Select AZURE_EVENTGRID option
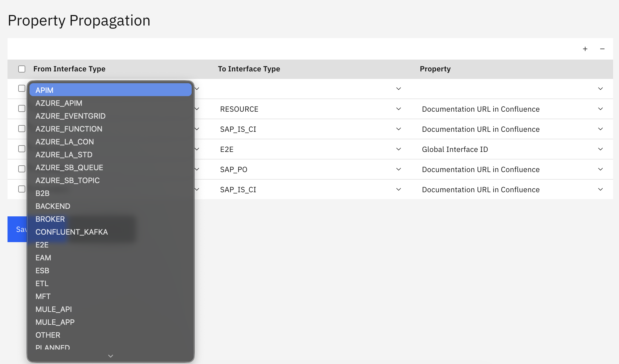The height and width of the screenshot is (364, 619). pyautogui.click(x=111, y=116)
